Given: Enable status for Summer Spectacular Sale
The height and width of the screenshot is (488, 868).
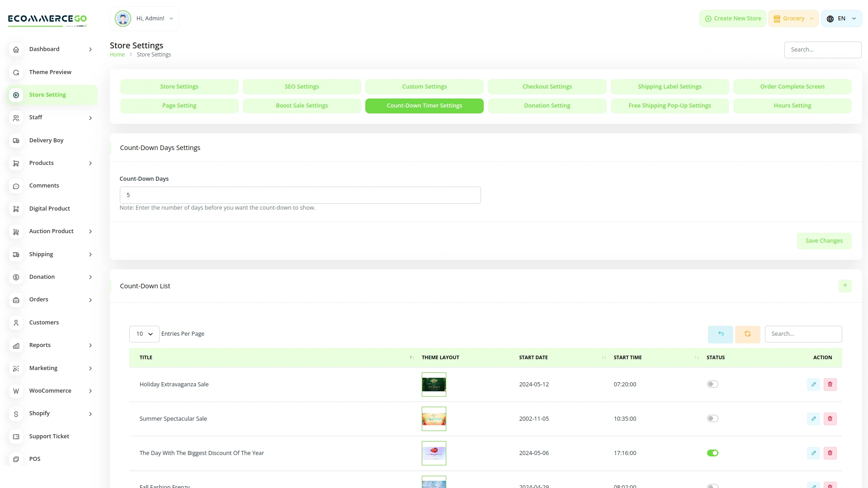Looking at the screenshot, I should coord(712,418).
